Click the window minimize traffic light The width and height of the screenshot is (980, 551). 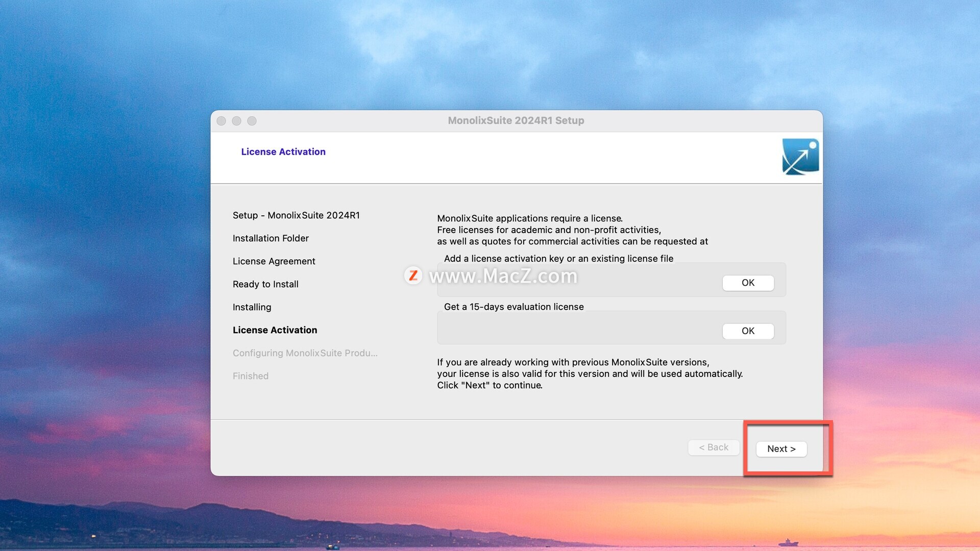[236, 121]
